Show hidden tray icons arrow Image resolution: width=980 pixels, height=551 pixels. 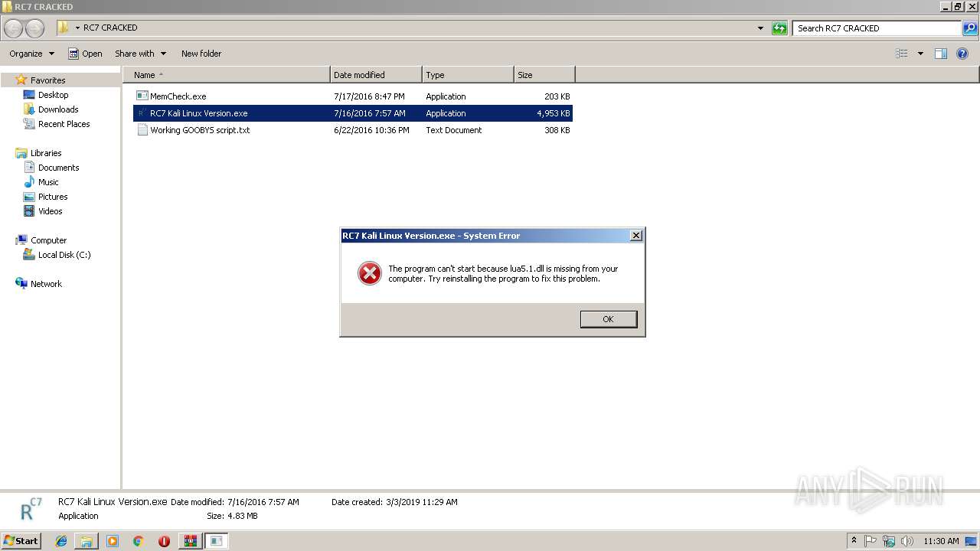854,541
